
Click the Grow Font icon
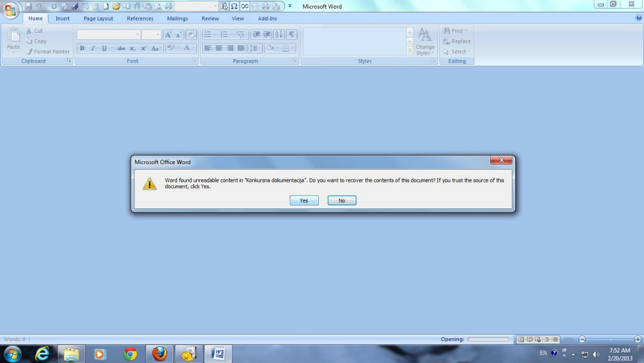[x=168, y=34]
